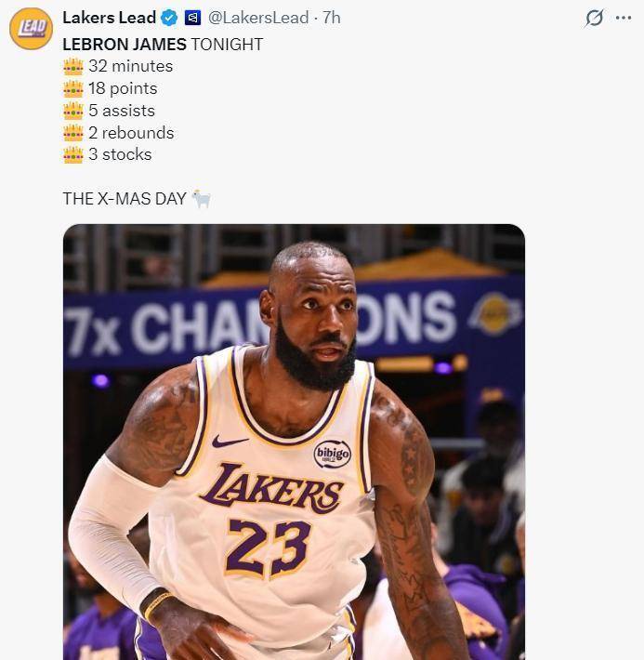
Task: Click the @LakersLead handle
Action: [257, 18]
